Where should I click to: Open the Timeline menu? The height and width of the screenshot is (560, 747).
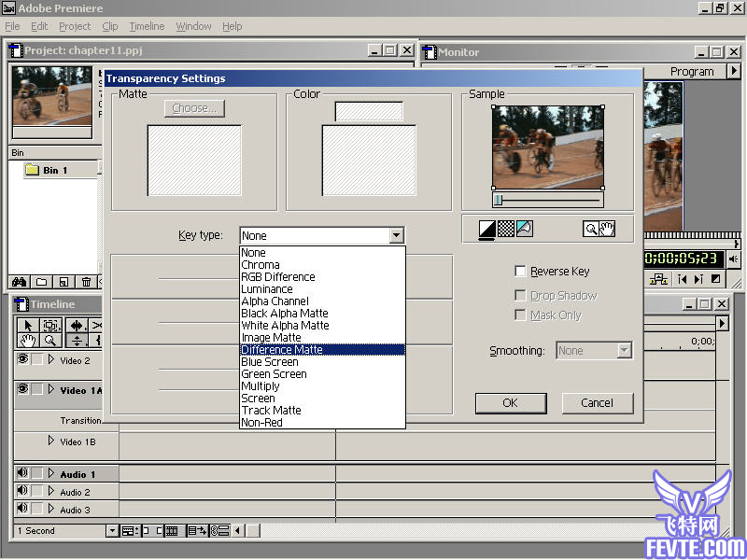pyautogui.click(x=147, y=26)
